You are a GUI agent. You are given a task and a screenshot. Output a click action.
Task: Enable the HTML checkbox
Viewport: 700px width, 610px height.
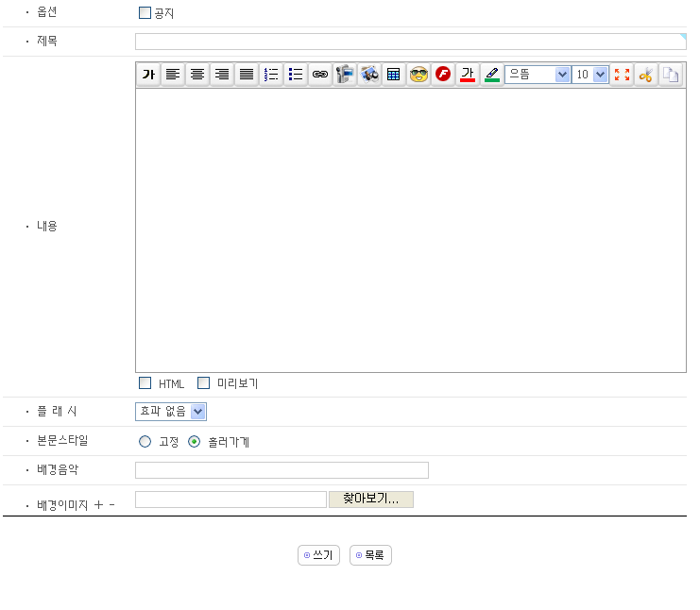(x=145, y=382)
